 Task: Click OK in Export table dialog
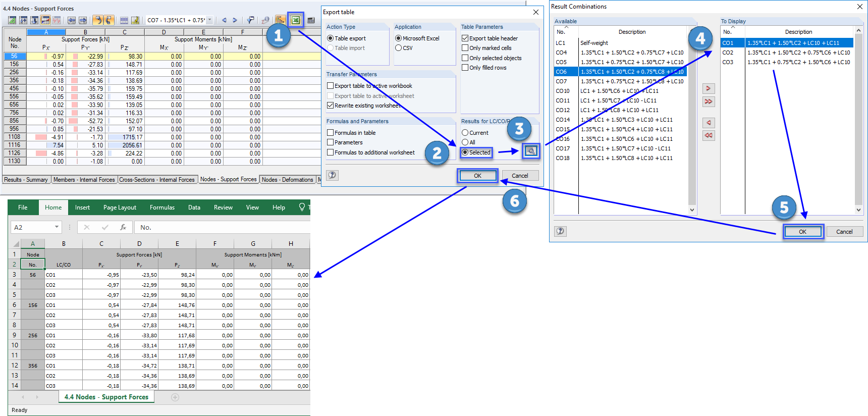(x=477, y=176)
